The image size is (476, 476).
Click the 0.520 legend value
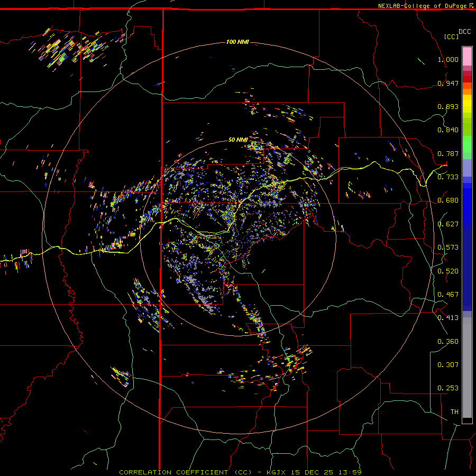448,271
